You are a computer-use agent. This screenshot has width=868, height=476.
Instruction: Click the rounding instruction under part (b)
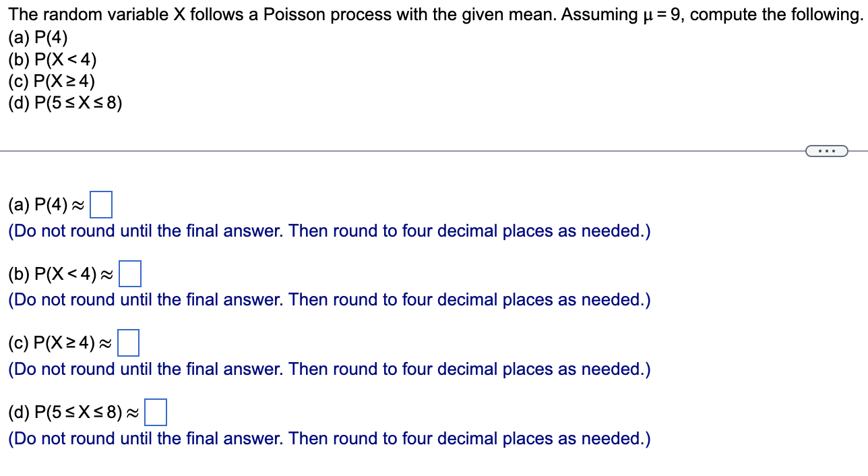(x=328, y=299)
